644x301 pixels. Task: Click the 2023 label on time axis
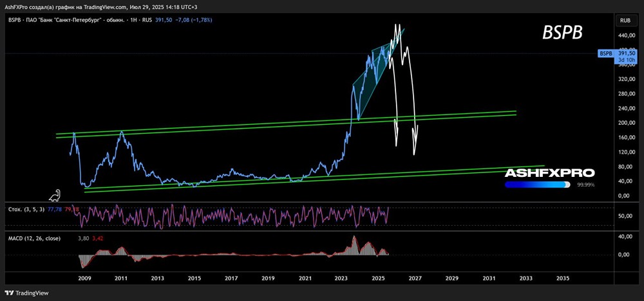click(342, 278)
